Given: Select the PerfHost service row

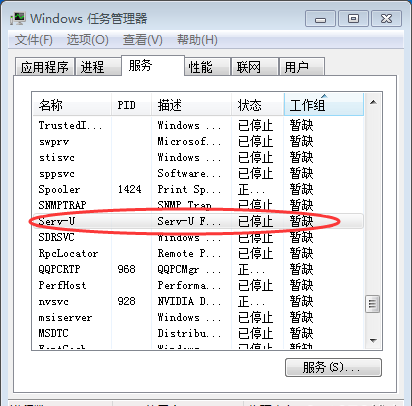Looking at the screenshot, I should click(198, 285).
